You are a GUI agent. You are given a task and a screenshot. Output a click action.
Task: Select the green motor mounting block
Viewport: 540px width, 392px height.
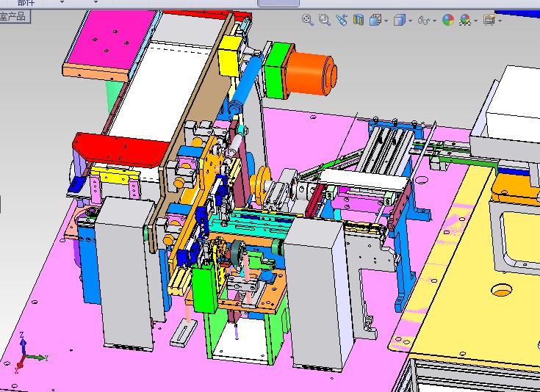coord(278,70)
